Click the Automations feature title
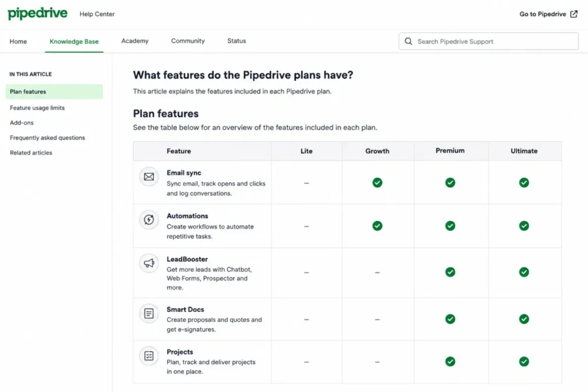 pyautogui.click(x=187, y=216)
